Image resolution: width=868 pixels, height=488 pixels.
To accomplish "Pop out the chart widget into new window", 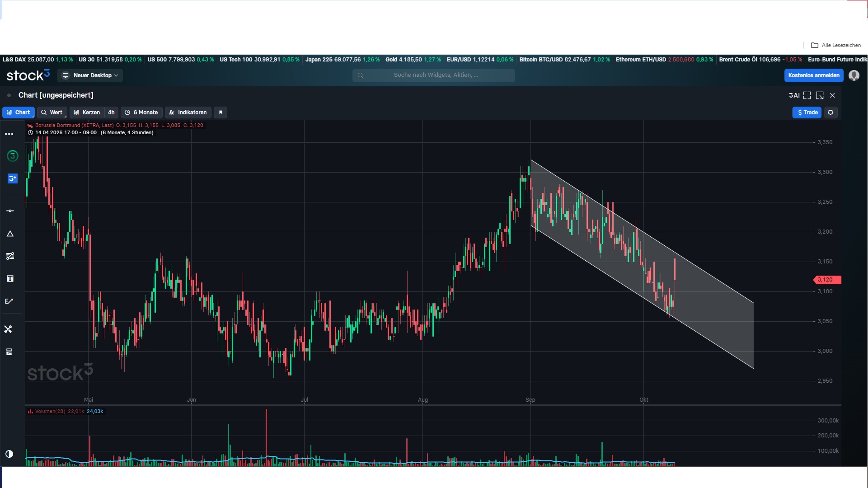I will click(820, 95).
